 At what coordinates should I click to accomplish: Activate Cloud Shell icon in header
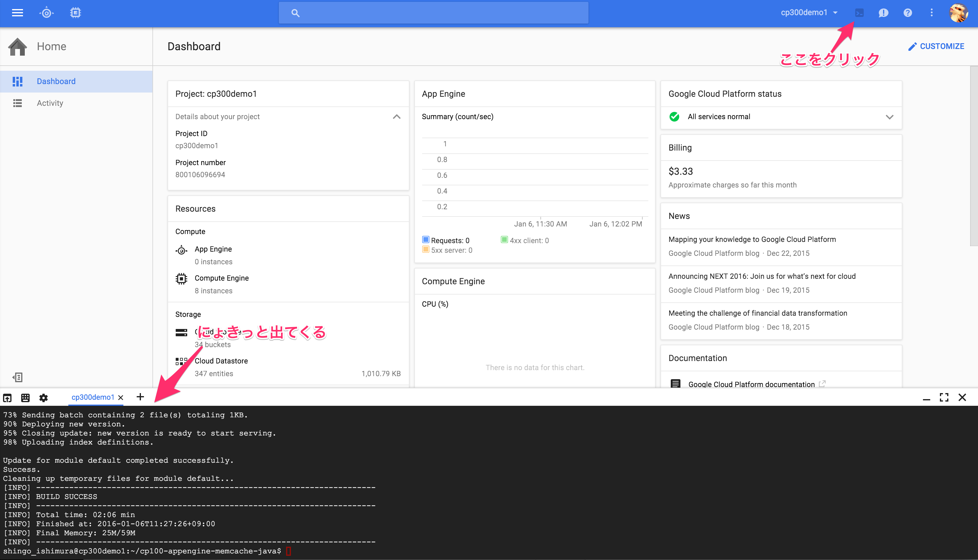(x=859, y=13)
